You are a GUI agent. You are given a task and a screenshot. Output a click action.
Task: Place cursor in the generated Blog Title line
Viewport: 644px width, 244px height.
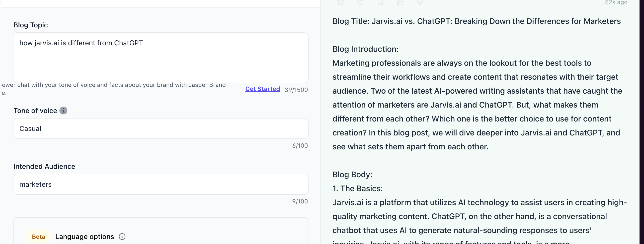(x=475, y=21)
